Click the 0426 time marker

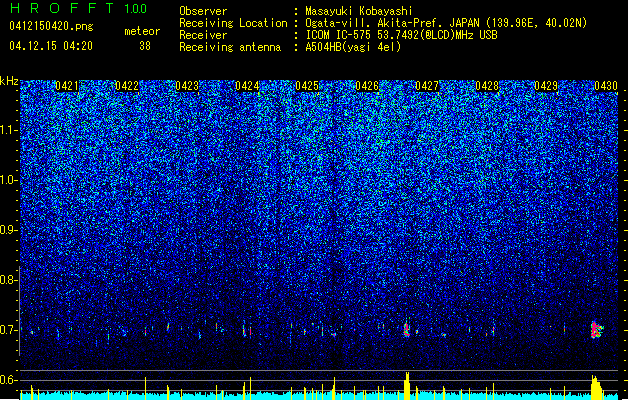(x=367, y=86)
